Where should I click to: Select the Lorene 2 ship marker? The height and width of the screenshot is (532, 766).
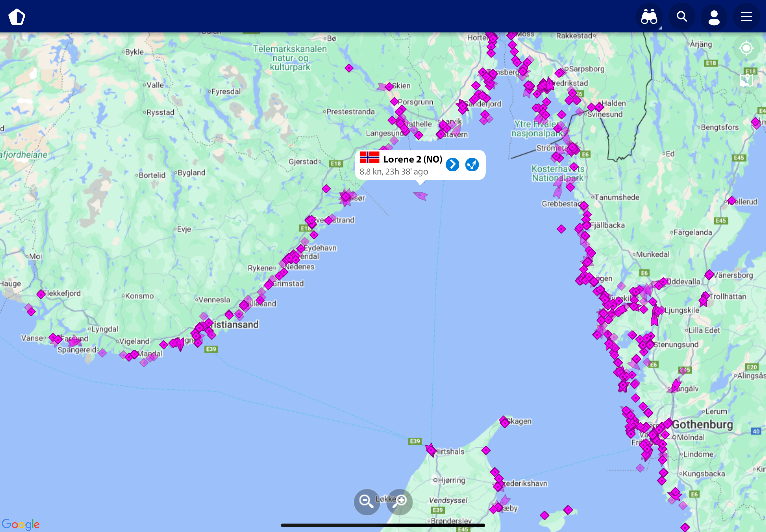[x=421, y=196]
